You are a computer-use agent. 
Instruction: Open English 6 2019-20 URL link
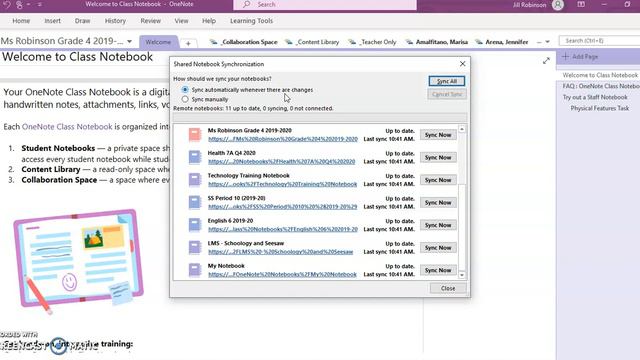tap(283, 229)
